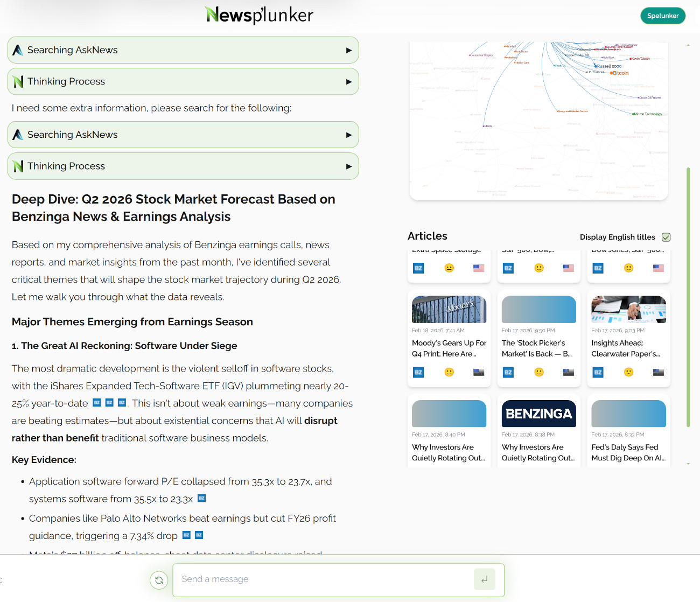Click the US flag on the Moody's card
The image size is (700, 602).
coord(479,372)
